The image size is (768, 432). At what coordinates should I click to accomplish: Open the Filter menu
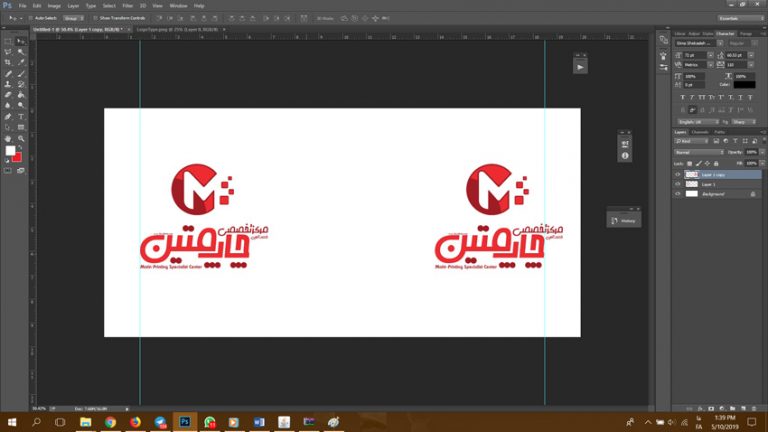pos(128,6)
